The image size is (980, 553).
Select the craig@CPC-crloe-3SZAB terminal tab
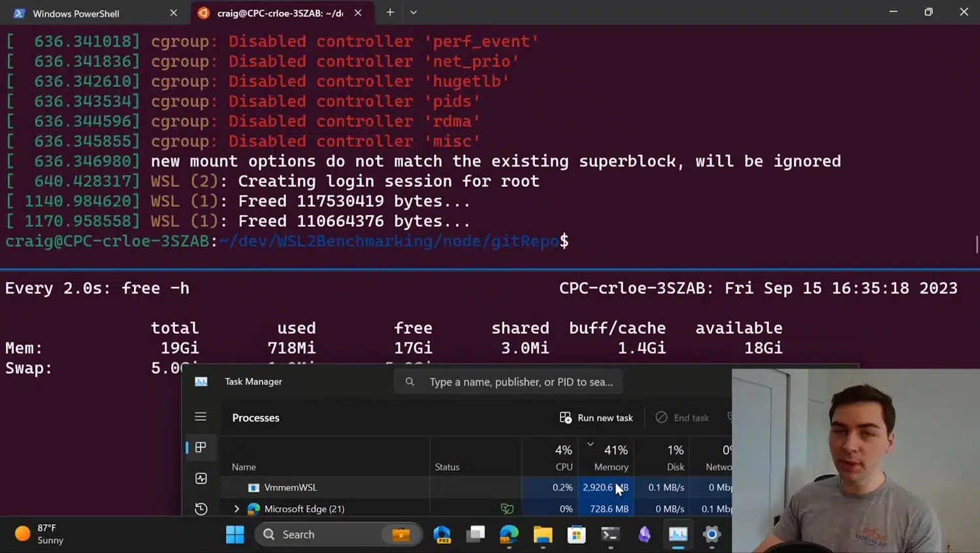point(274,12)
